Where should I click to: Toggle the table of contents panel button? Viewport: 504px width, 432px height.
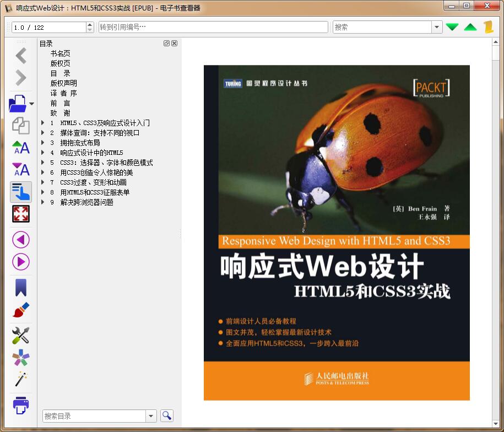[21, 192]
